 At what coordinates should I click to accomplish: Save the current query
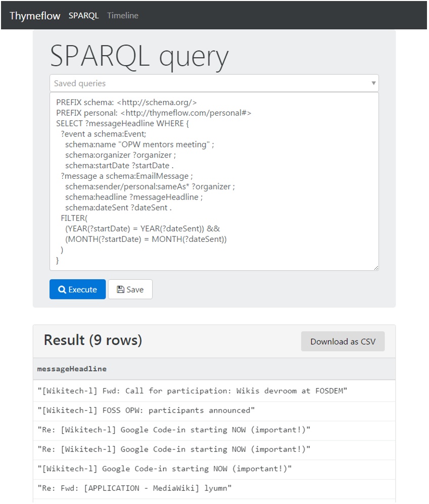click(x=130, y=289)
